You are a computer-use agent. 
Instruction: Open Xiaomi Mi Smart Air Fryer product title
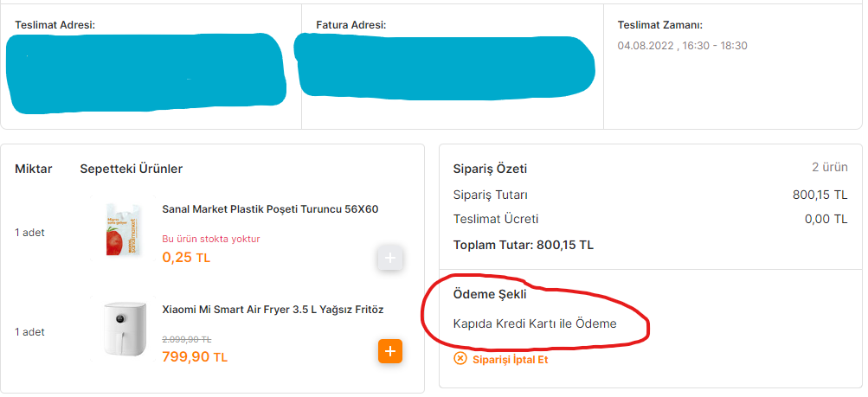pos(273,310)
